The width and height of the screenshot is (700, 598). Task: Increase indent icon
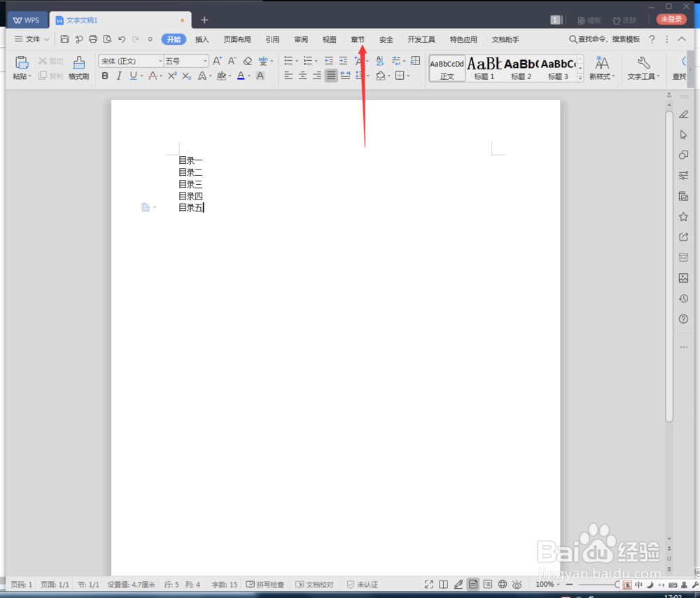tap(343, 61)
